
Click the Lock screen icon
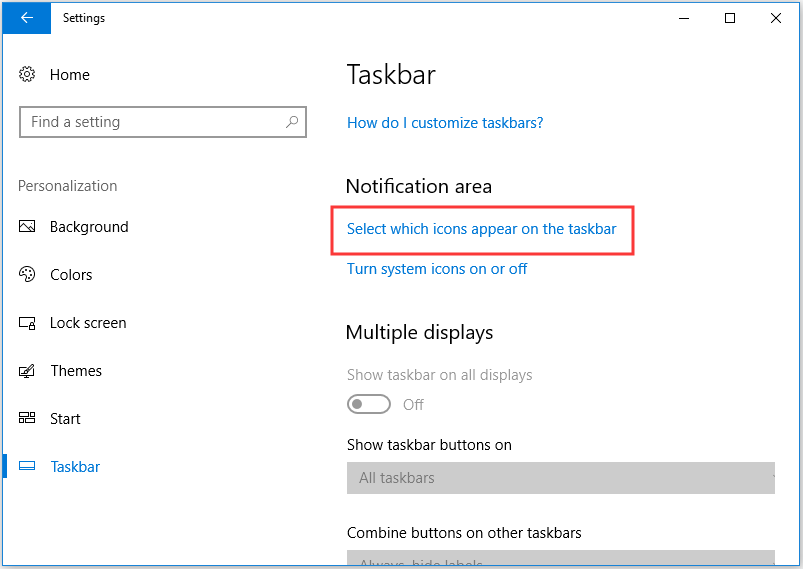coord(27,323)
